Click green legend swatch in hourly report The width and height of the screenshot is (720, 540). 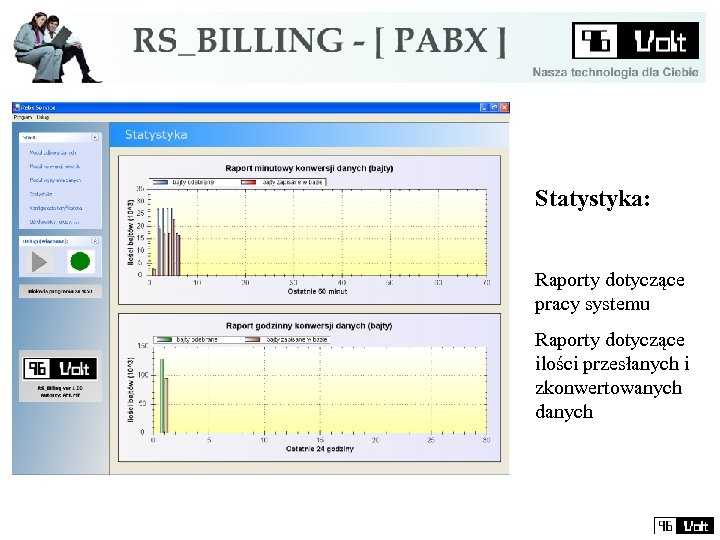(x=164, y=340)
